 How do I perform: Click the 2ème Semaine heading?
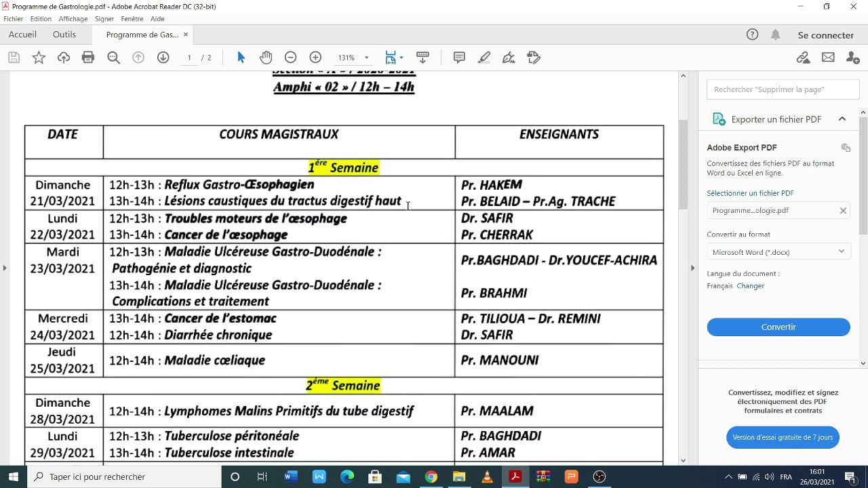coord(343,385)
